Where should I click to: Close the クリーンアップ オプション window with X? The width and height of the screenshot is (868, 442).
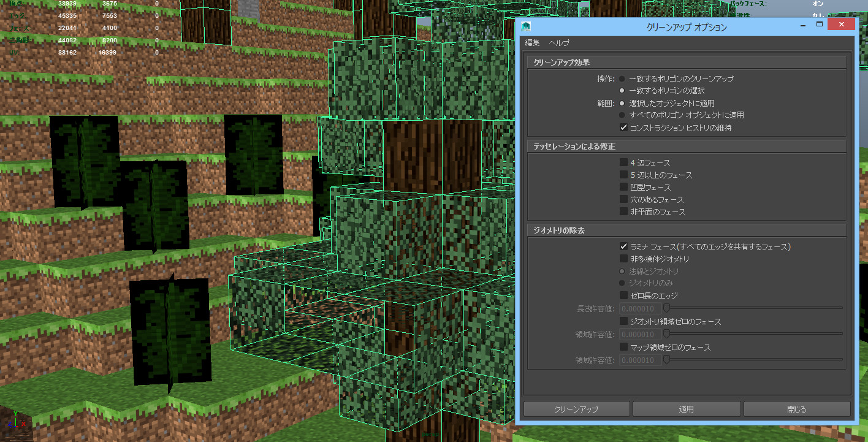pos(842,25)
